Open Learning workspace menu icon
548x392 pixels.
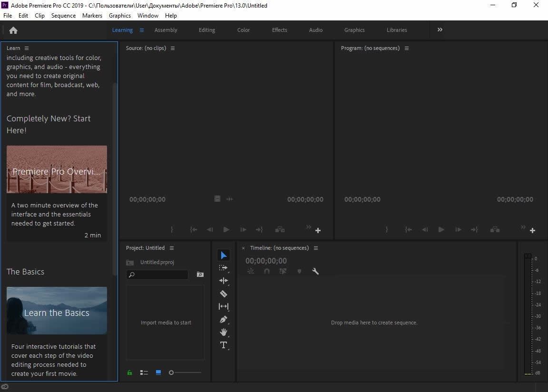coord(142,30)
